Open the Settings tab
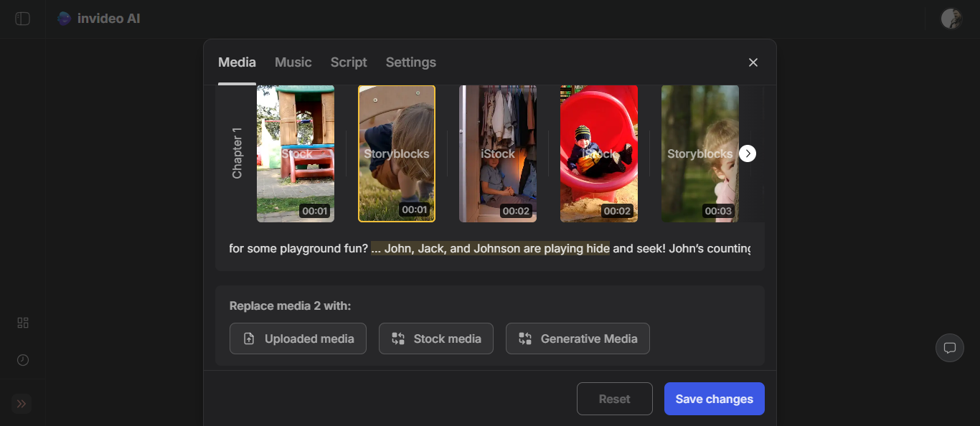Viewport: 980px width, 426px height. [x=410, y=62]
